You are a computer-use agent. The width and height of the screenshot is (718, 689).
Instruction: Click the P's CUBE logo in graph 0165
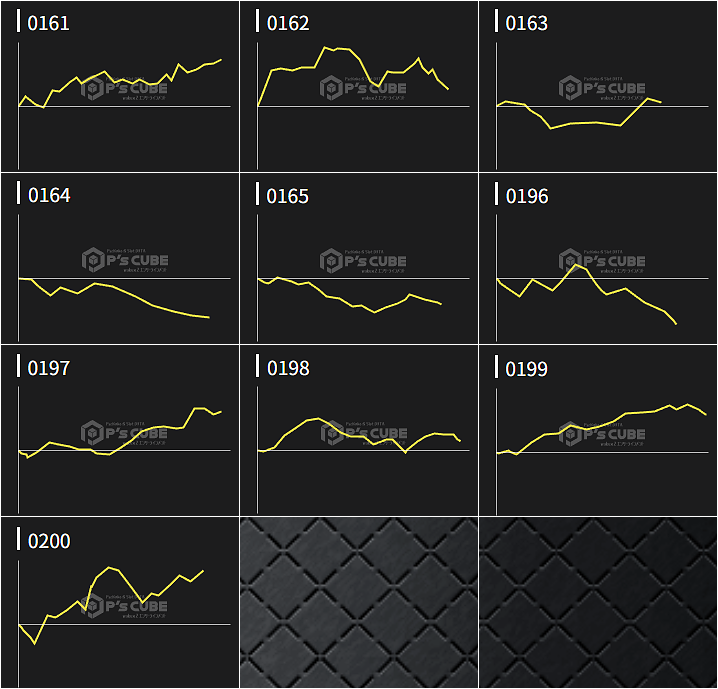coord(364,262)
